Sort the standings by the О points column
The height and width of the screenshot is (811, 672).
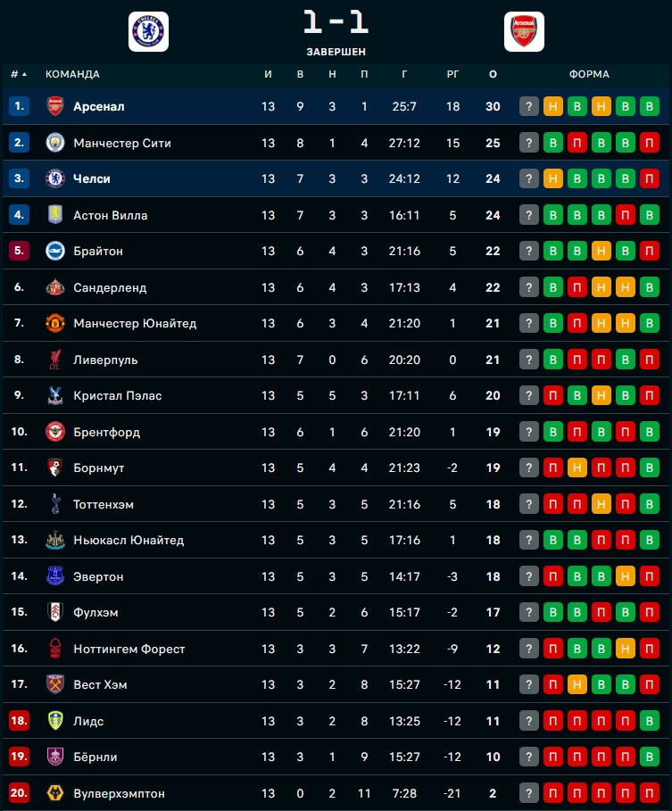point(493,74)
